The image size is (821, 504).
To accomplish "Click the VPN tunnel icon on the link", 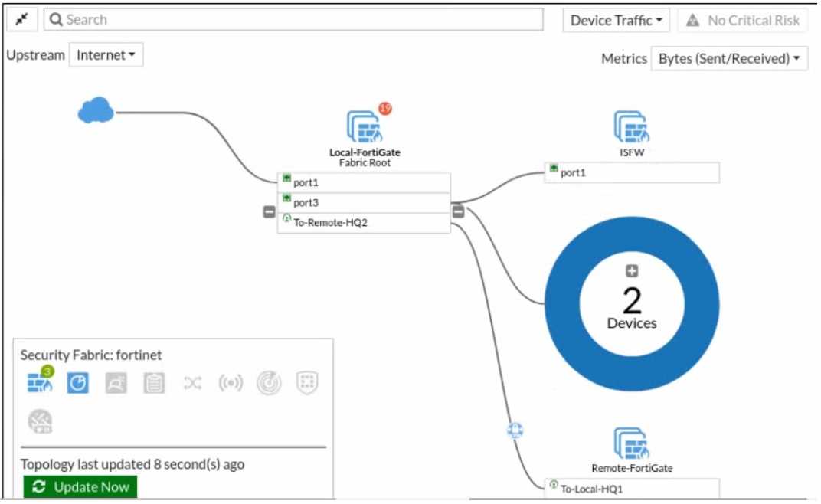I will 515,431.
